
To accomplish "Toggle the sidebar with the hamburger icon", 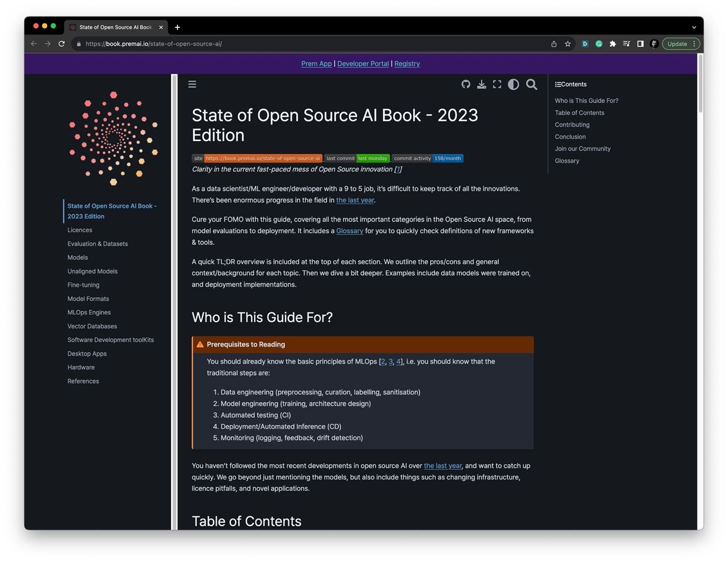I will [x=192, y=84].
